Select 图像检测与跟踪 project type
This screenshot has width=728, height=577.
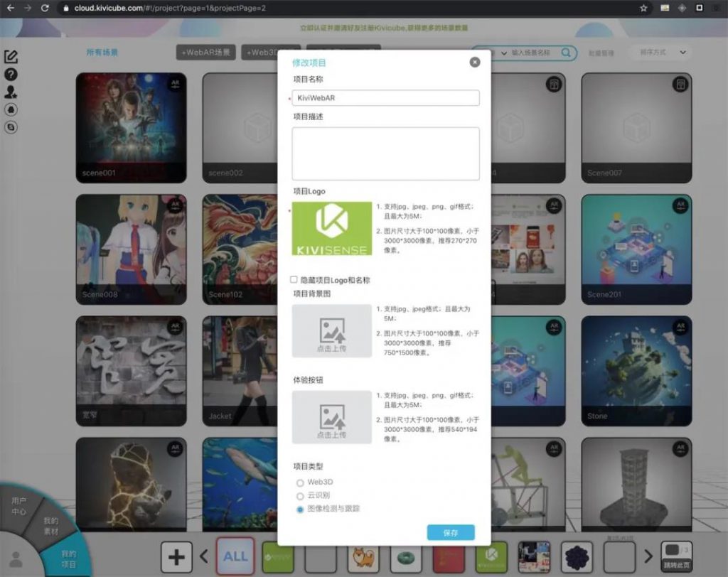[300, 509]
